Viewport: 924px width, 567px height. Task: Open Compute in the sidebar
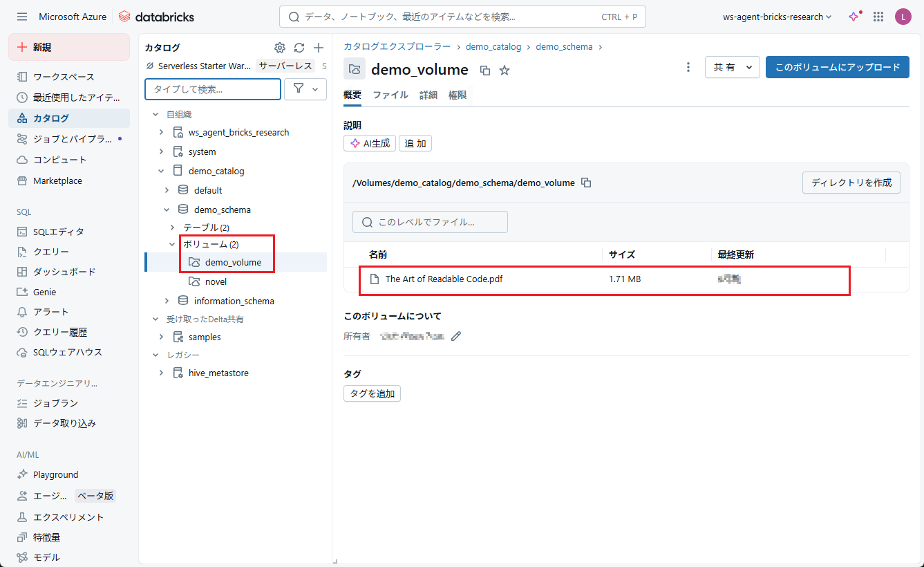point(69,160)
